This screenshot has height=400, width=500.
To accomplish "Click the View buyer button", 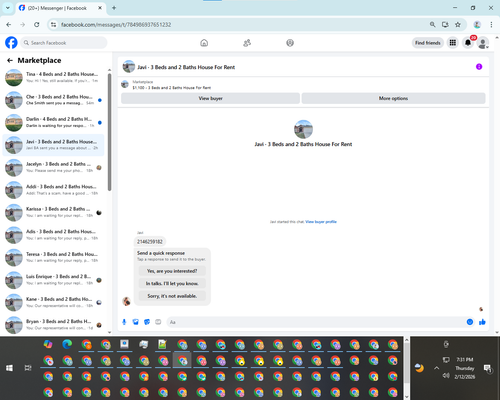I will click(210, 98).
